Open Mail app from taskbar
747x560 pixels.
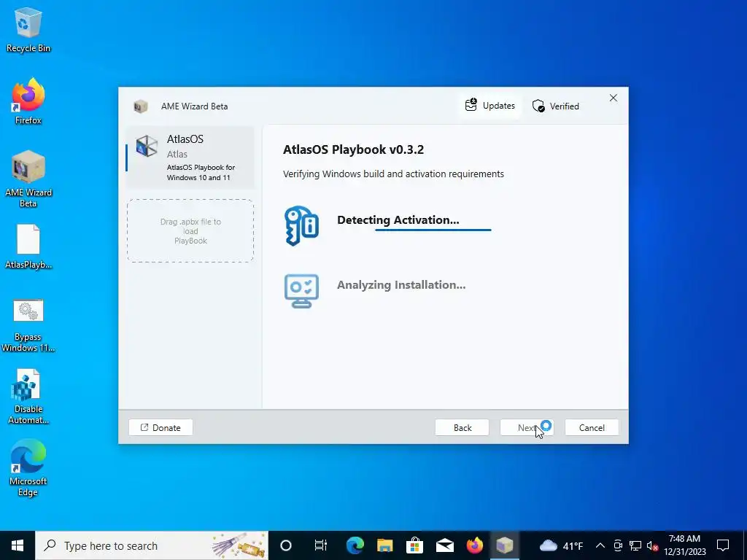point(445,545)
